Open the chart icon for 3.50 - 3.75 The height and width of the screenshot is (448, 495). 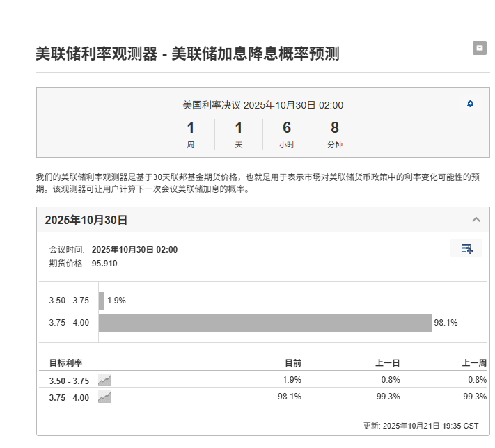click(104, 380)
